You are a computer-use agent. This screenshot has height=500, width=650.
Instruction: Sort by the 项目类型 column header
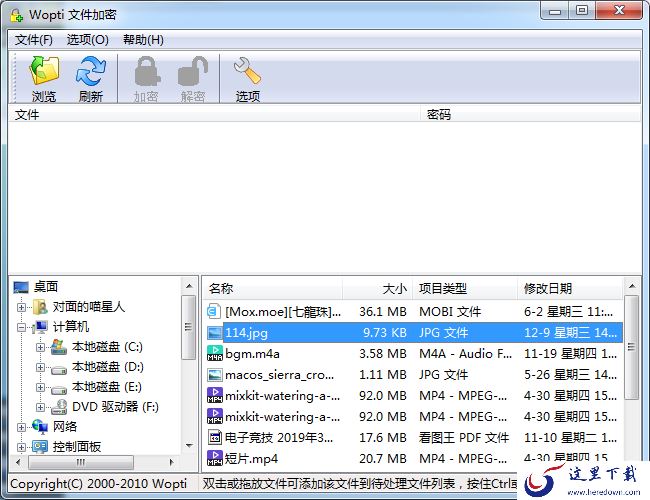tap(465, 288)
